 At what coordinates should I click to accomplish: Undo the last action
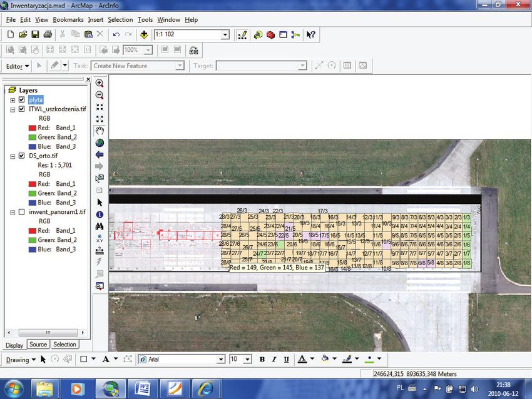tap(116, 34)
